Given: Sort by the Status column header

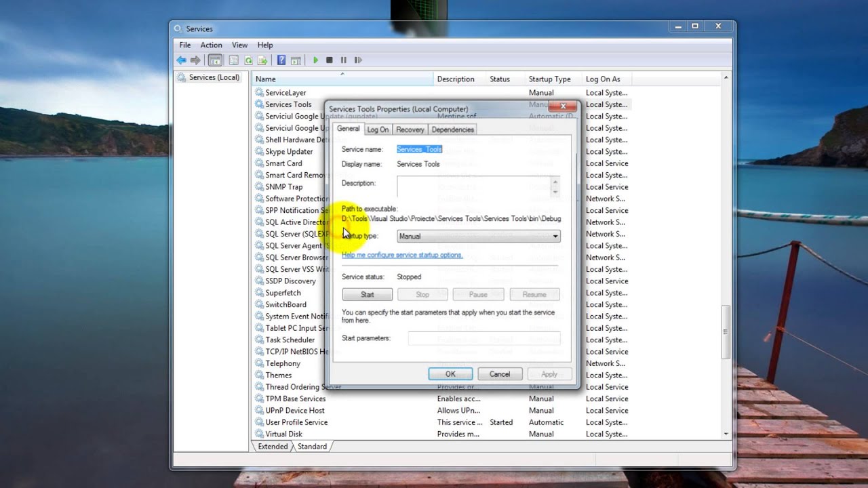Looking at the screenshot, I should coord(505,79).
